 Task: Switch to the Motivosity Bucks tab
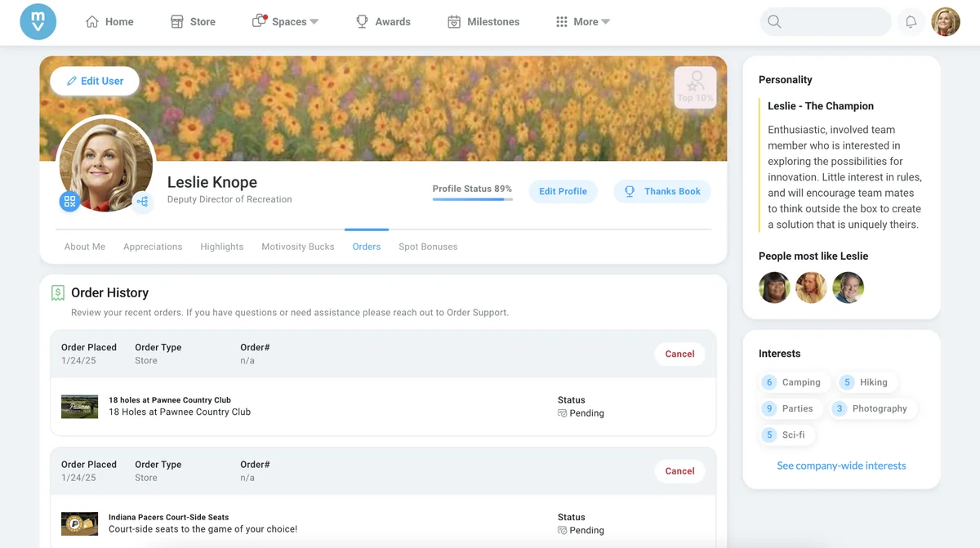[298, 247]
